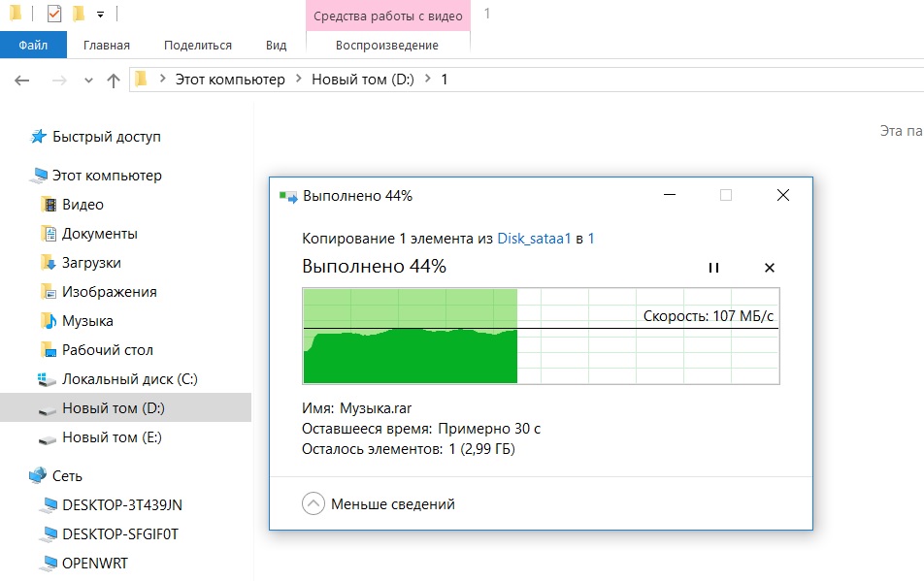The height and width of the screenshot is (581, 924).
Task: Click Новый том (D:) in the address bar
Action: pyautogui.click(x=363, y=79)
